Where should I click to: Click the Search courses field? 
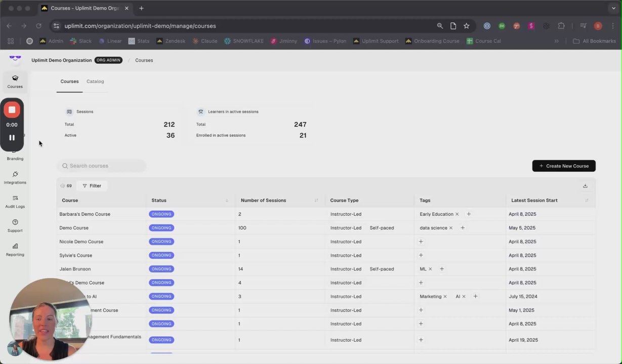[101, 166]
